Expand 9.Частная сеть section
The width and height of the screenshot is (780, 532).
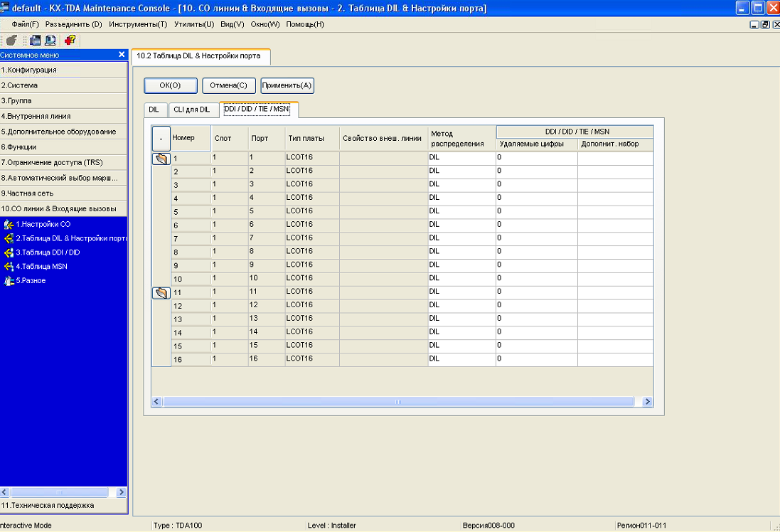64,193
